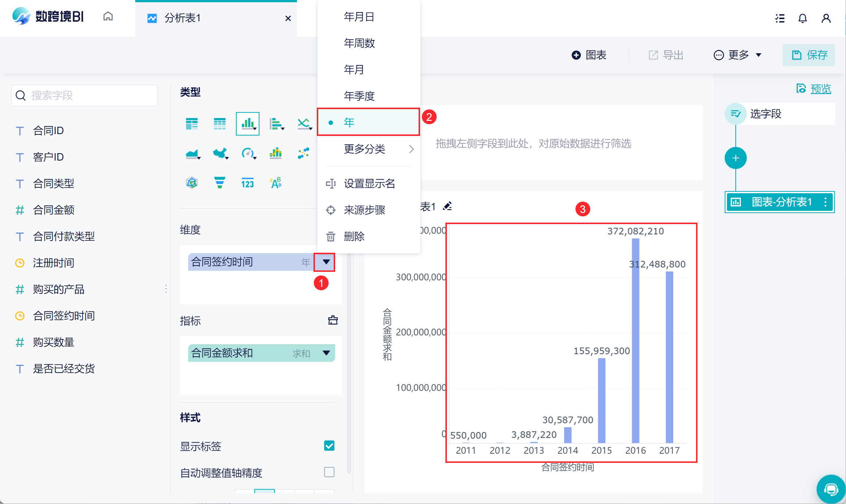Uncheck the 显示标签 checkbox

tap(329, 446)
